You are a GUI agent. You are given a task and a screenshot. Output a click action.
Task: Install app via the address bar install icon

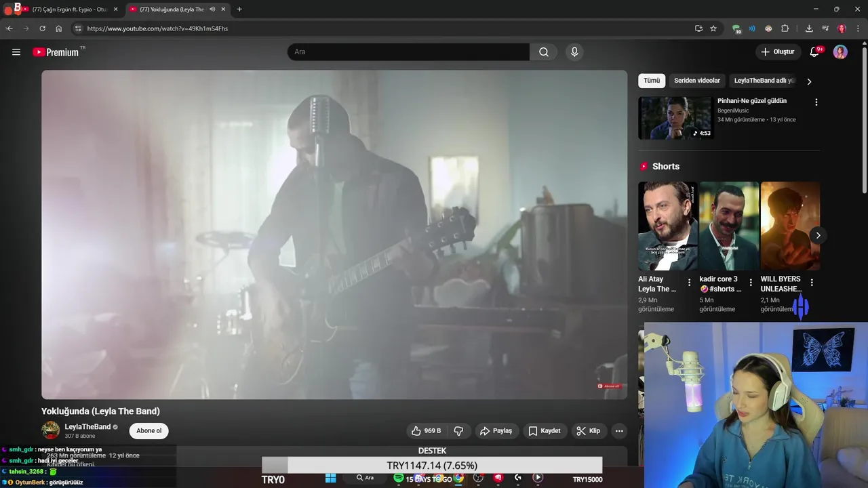(698, 28)
